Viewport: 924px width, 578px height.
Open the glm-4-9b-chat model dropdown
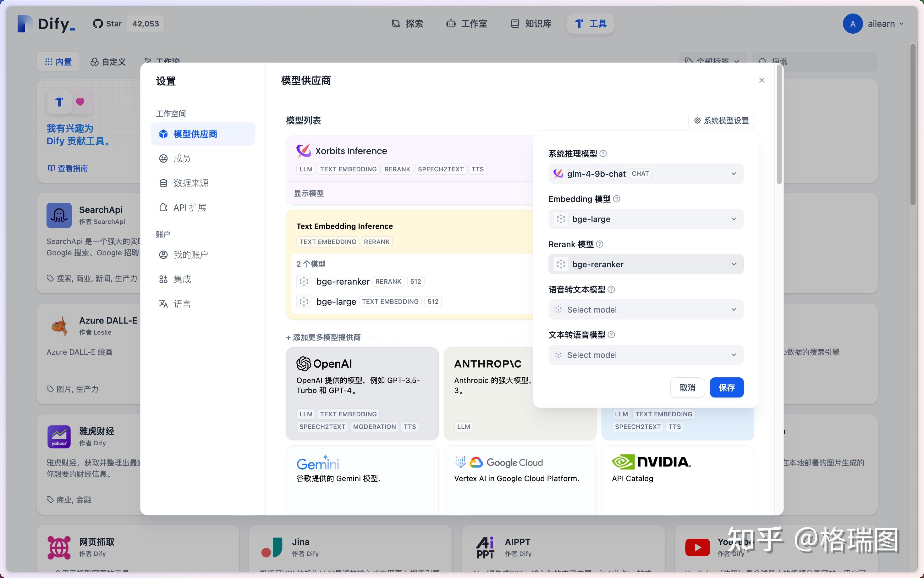(645, 173)
